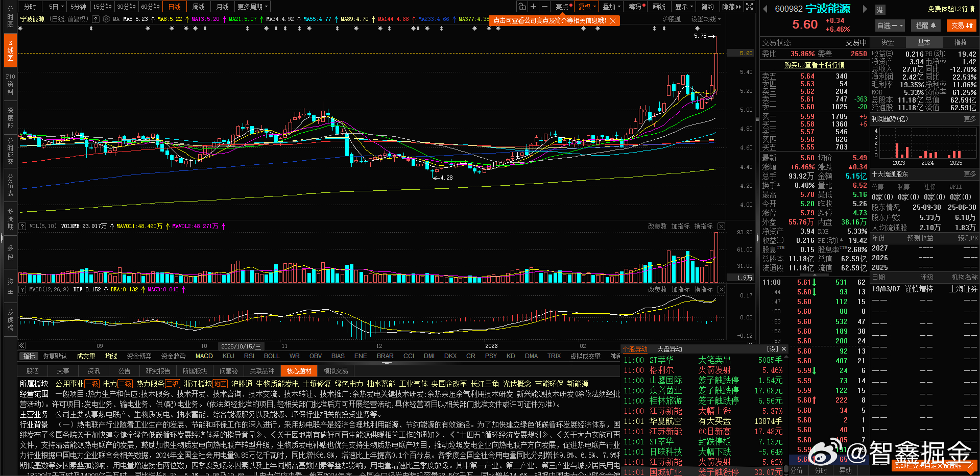Viewport: 980px width, 476px height.
Task: Expand the 更多周期 dropdown
Action: click(252, 7)
